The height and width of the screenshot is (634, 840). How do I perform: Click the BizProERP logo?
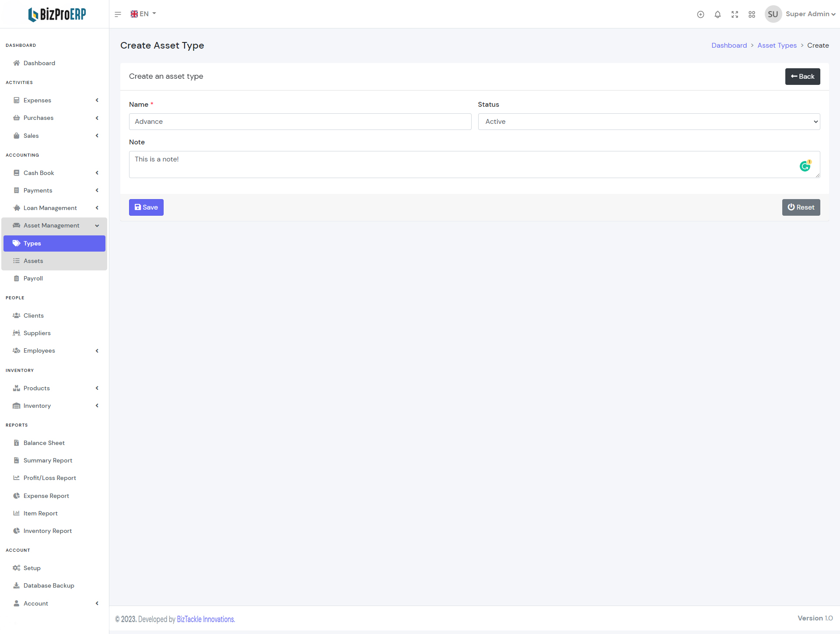pos(57,14)
